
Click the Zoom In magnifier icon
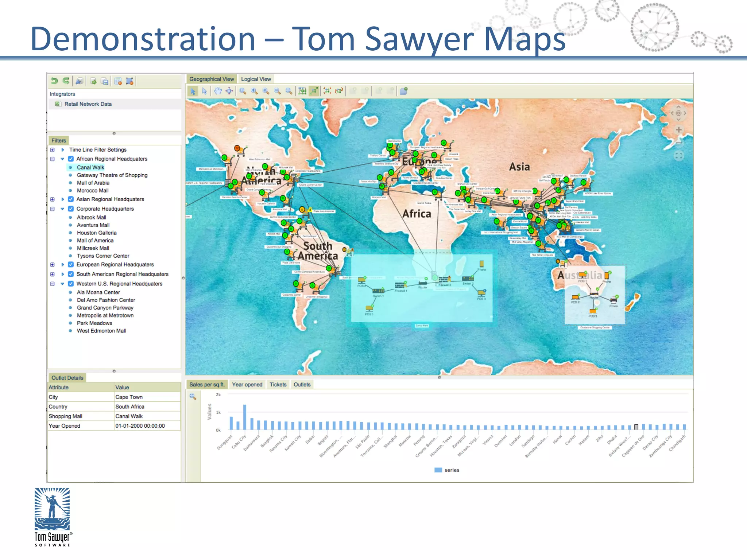pyautogui.click(x=266, y=91)
